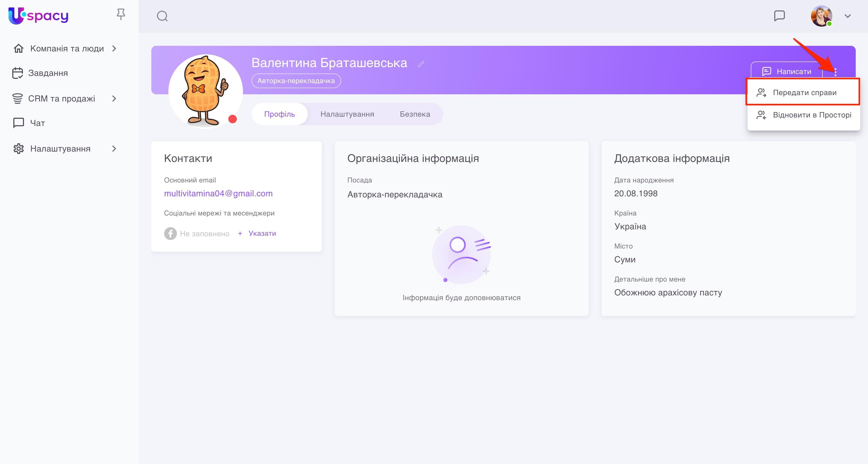This screenshot has width=868, height=464.
Task: Click the Налаштування gear icon
Action: pyautogui.click(x=18, y=148)
